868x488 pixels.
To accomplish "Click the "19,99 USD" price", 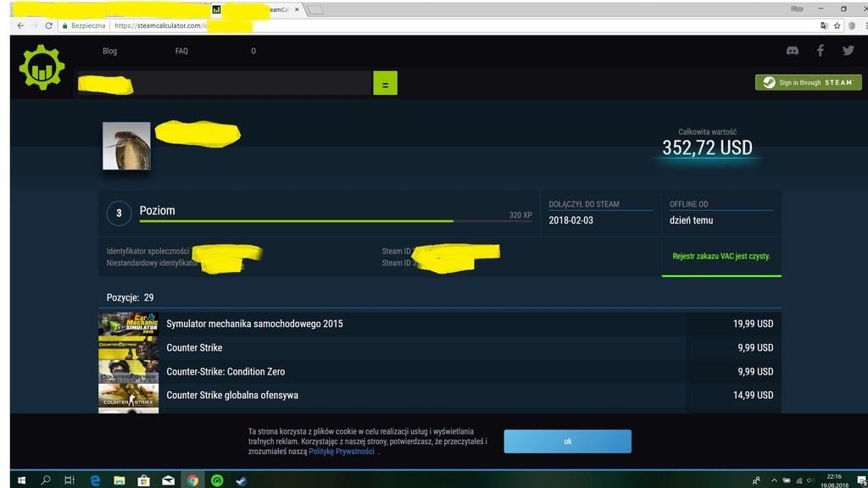I will click(753, 324).
